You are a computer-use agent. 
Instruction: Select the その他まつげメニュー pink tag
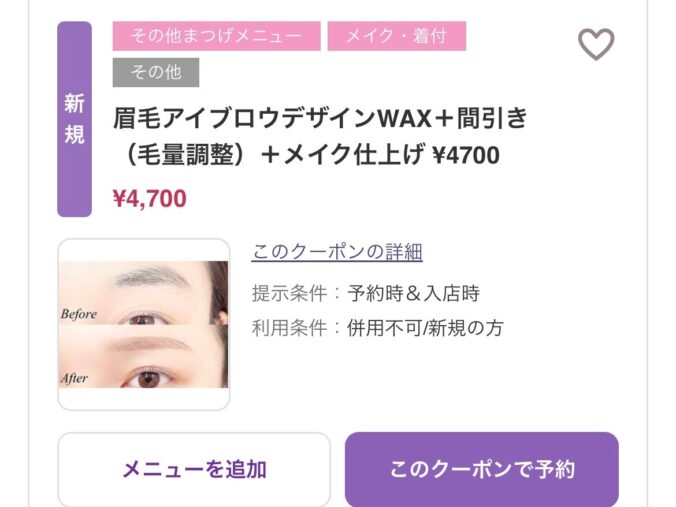tap(216, 36)
